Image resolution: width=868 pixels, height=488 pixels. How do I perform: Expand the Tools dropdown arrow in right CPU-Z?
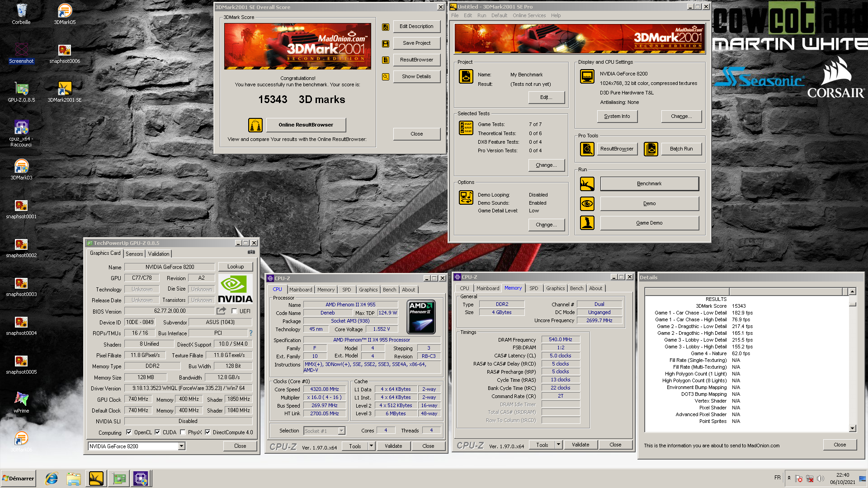(x=559, y=445)
